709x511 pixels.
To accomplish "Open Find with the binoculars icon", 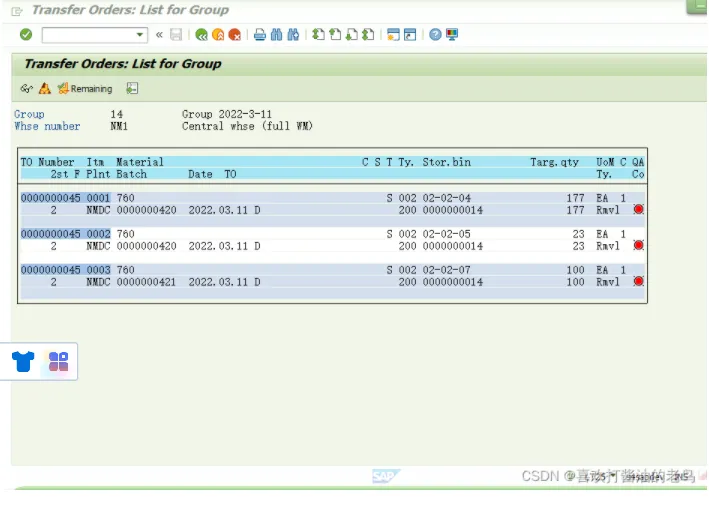I will (x=276, y=35).
